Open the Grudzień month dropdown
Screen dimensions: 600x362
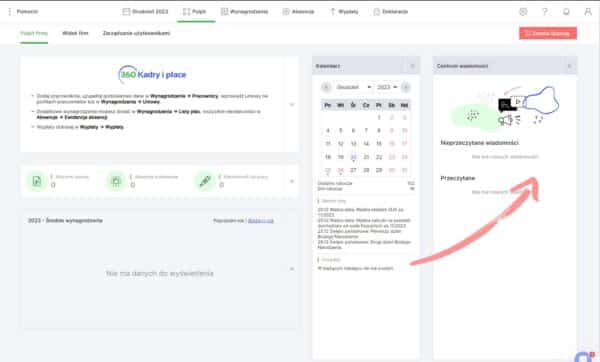tap(354, 87)
